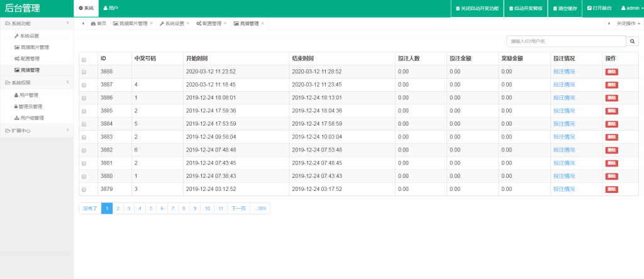Open 投注情况 link for row 3881
The width and height of the screenshot is (644, 279).
(x=564, y=163)
